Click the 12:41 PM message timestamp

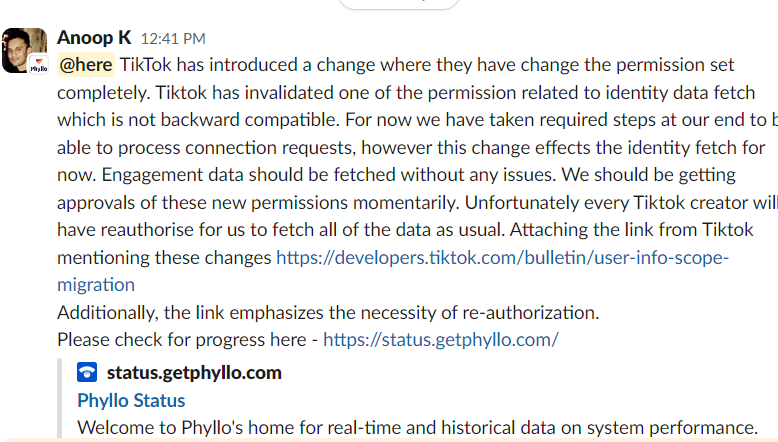pyautogui.click(x=173, y=39)
